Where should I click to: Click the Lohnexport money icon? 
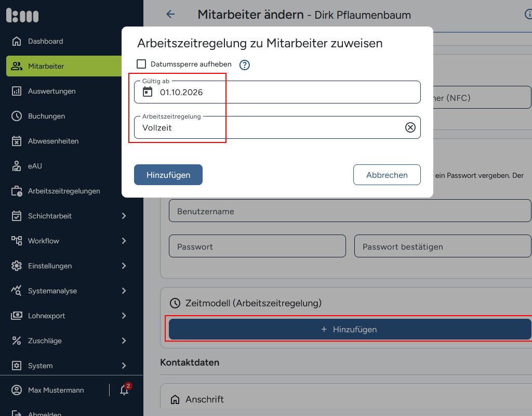(x=16, y=316)
